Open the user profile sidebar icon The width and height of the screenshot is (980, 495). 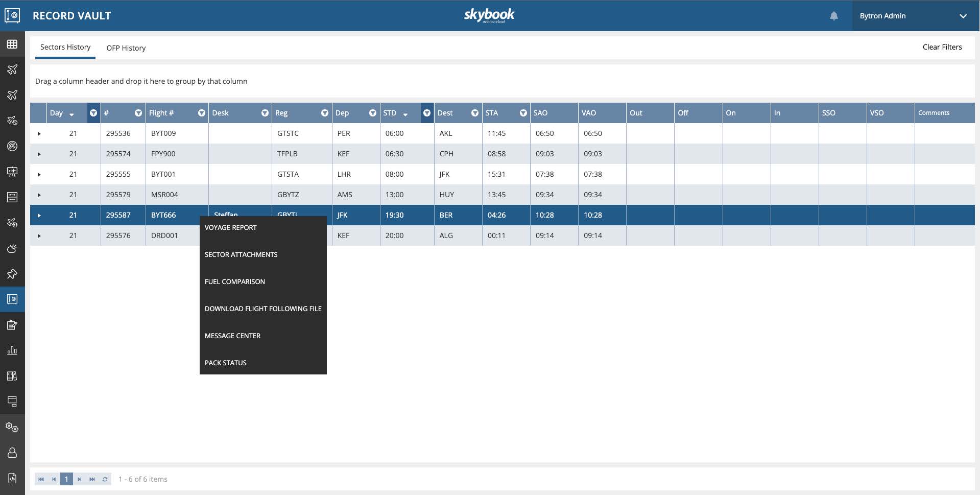[12, 453]
